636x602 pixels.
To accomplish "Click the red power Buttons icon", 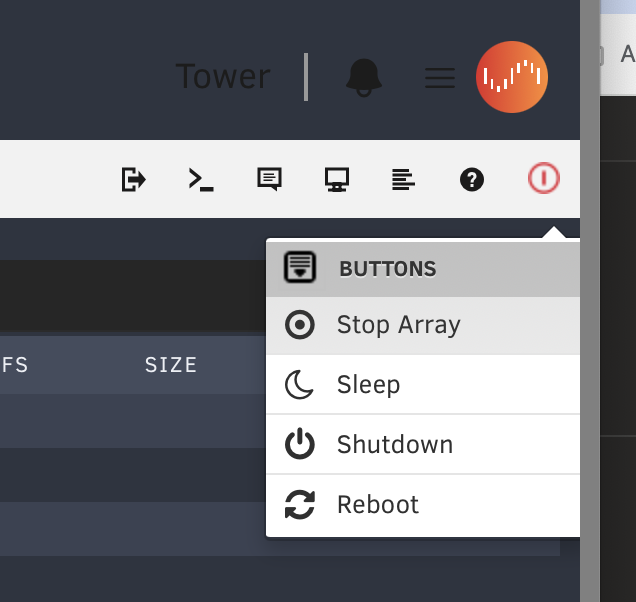I will click(x=544, y=178).
